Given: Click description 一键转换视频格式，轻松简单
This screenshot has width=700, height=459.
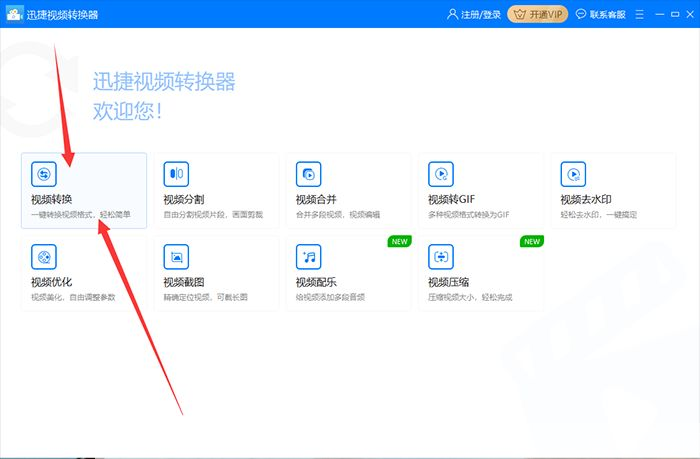Looking at the screenshot, I should [x=81, y=214].
